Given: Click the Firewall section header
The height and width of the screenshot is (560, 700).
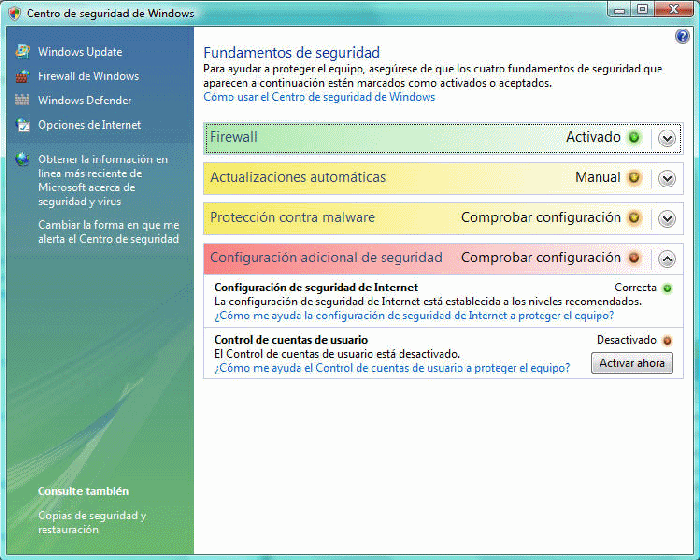Looking at the screenshot, I should (x=443, y=138).
